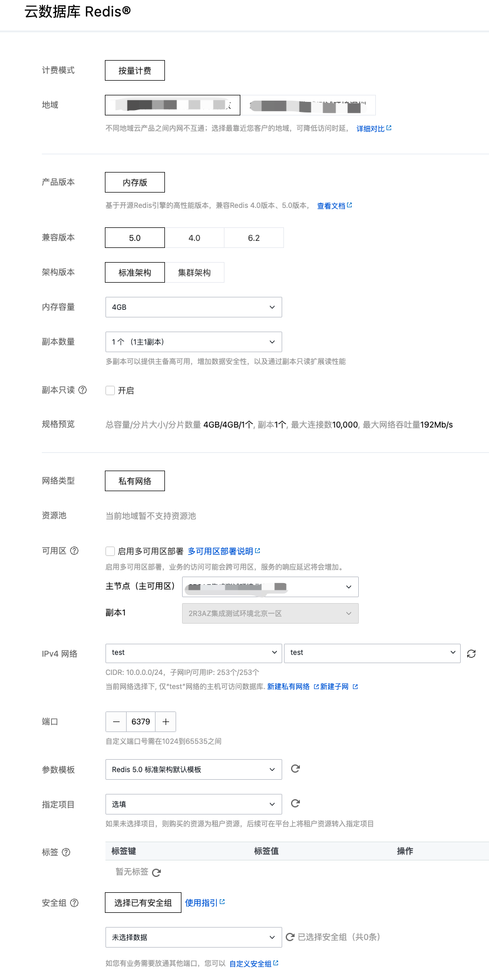Click the 选择已有安全组 button
The image size is (489, 980).
point(143,903)
